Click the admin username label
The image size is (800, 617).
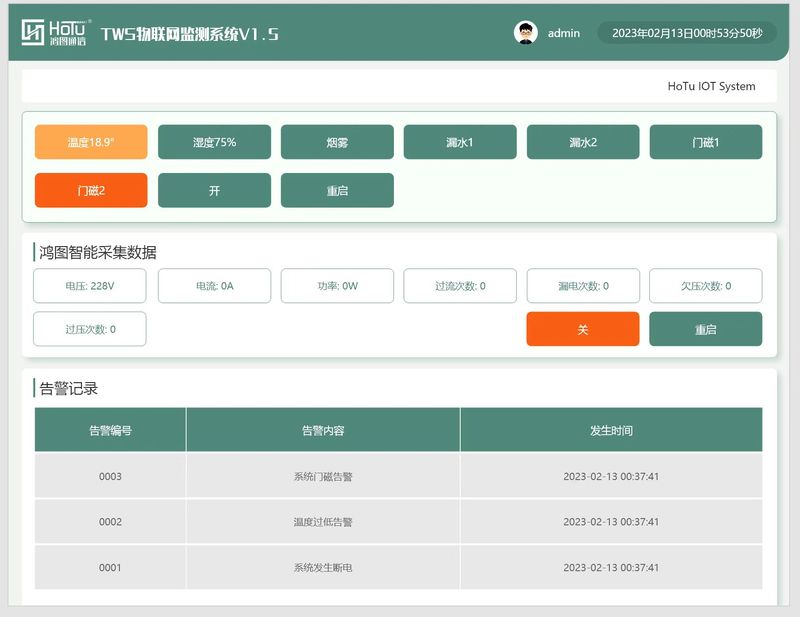[564, 33]
